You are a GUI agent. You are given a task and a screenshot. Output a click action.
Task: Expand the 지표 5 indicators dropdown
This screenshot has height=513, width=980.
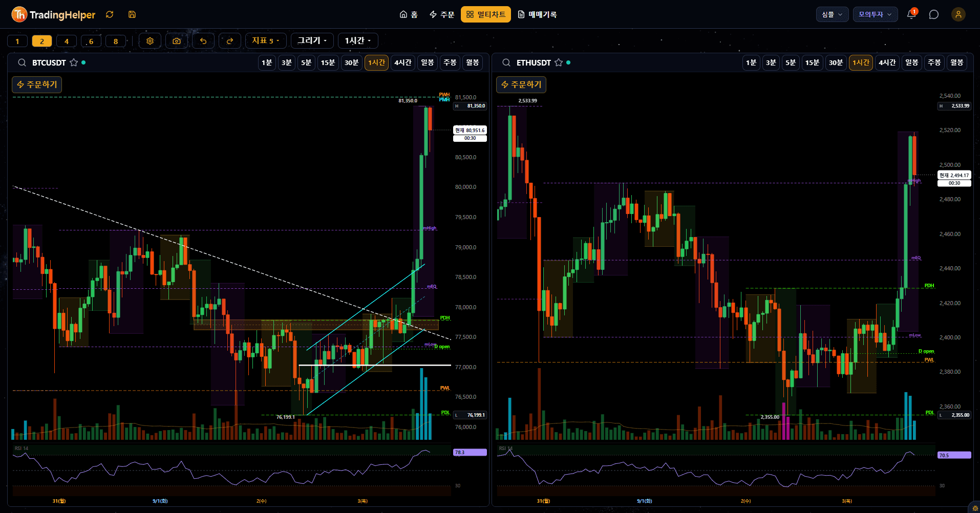266,41
